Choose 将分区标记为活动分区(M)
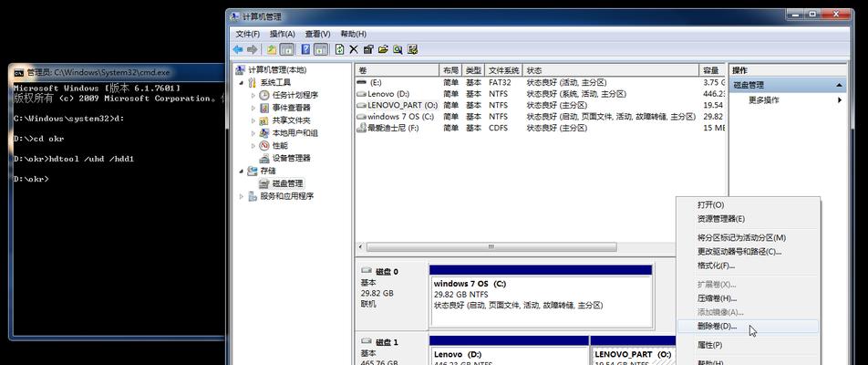 (x=748, y=237)
